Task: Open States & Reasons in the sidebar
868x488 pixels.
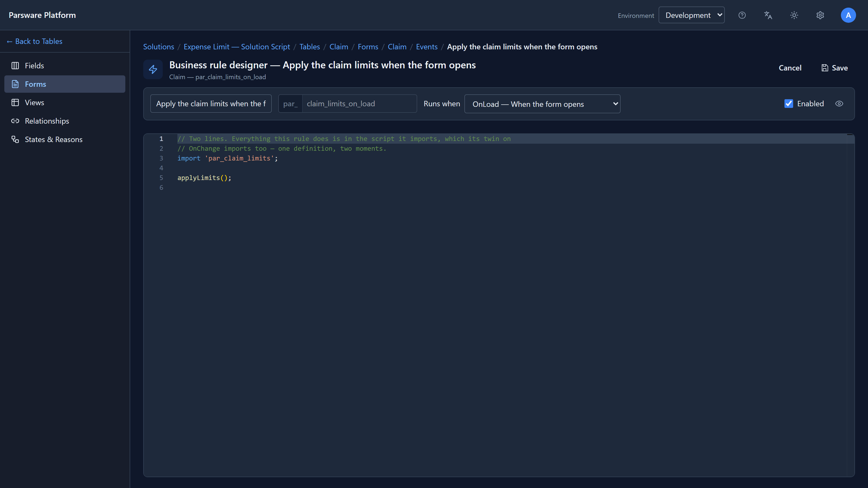Action: tap(65, 139)
